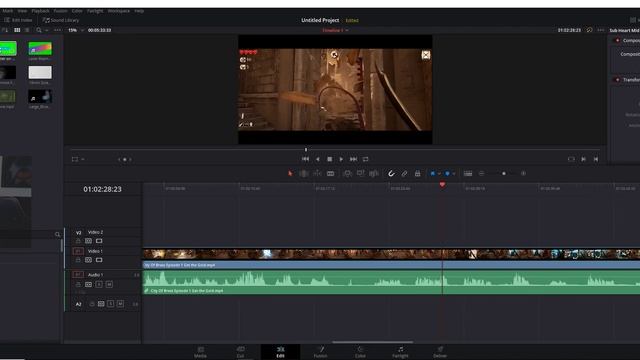The image size is (640, 360).
Task: Select the green audio waveform clip
Action: (391, 282)
